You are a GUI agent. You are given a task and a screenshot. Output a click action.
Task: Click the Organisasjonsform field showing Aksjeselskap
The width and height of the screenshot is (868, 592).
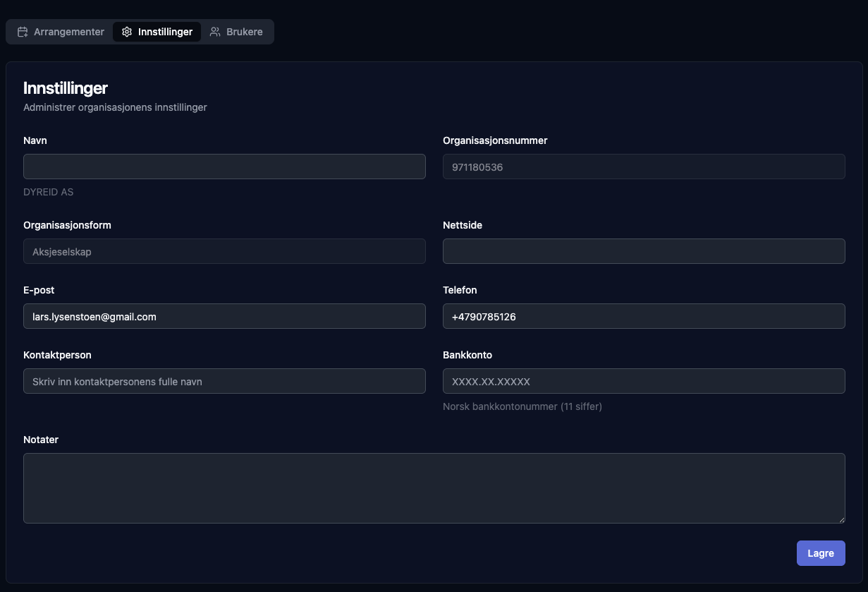coord(224,251)
